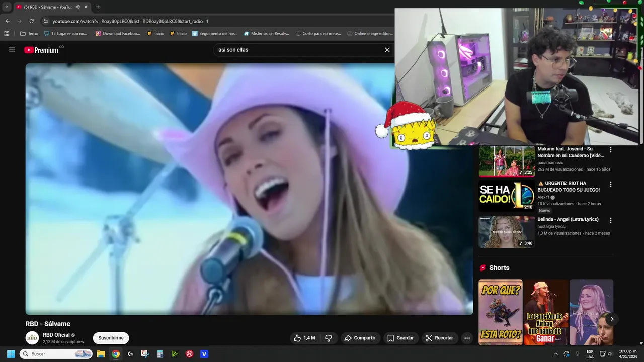Image resolution: width=644 pixels, height=362 pixels.
Task: Toggle microphone icon in system tray
Action: (x=577, y=354)
